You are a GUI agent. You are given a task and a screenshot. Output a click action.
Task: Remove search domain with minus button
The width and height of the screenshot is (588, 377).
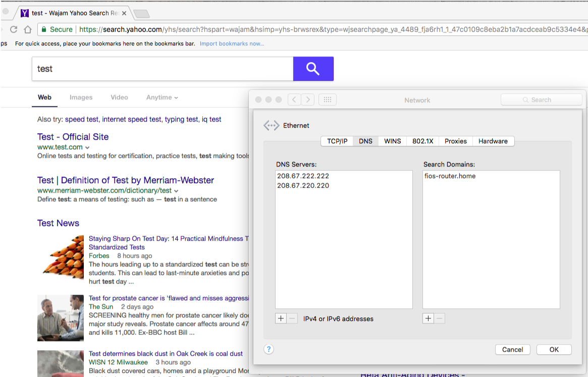(440, 318)
